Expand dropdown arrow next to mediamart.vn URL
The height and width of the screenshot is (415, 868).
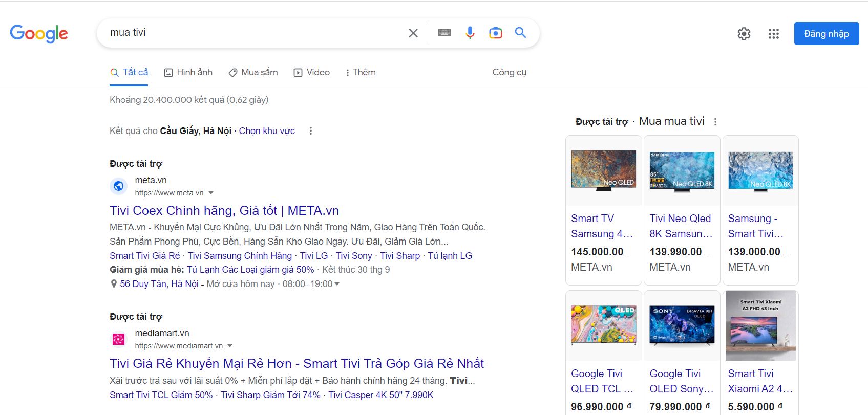[230, 346]
